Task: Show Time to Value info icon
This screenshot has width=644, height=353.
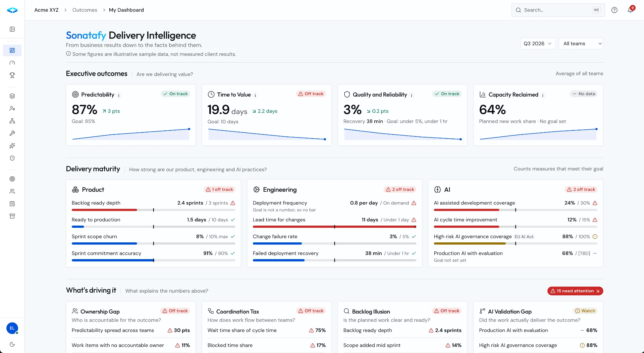Action: [255, 95]
